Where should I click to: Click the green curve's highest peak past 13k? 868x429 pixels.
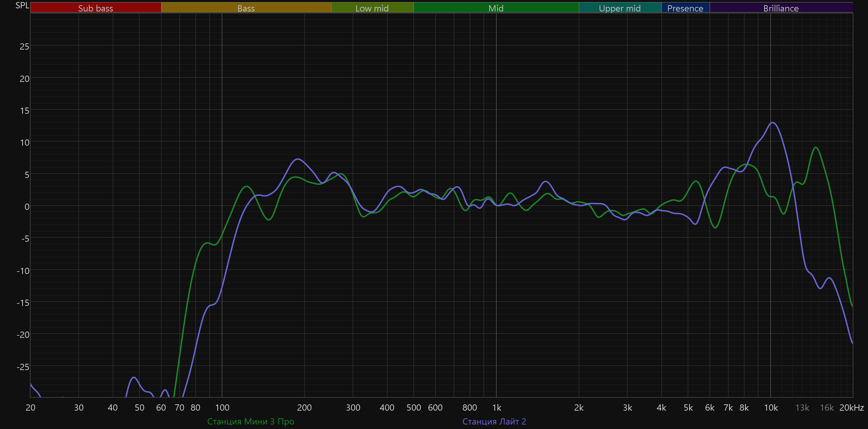click(x=816, y=148)
